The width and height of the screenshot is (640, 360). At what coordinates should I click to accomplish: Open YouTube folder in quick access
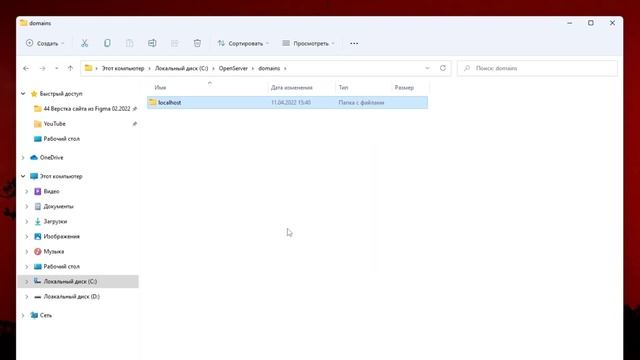54,124
